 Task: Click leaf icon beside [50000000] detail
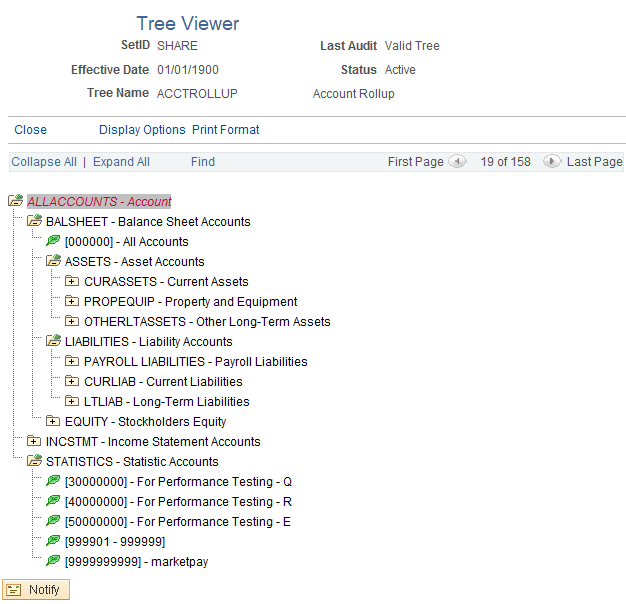(x=53, y=521)
